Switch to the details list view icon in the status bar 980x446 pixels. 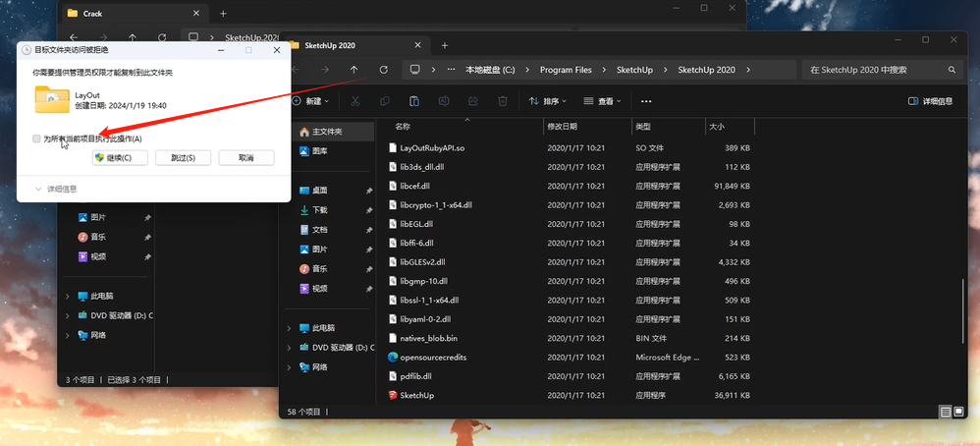tap(945, 412)
